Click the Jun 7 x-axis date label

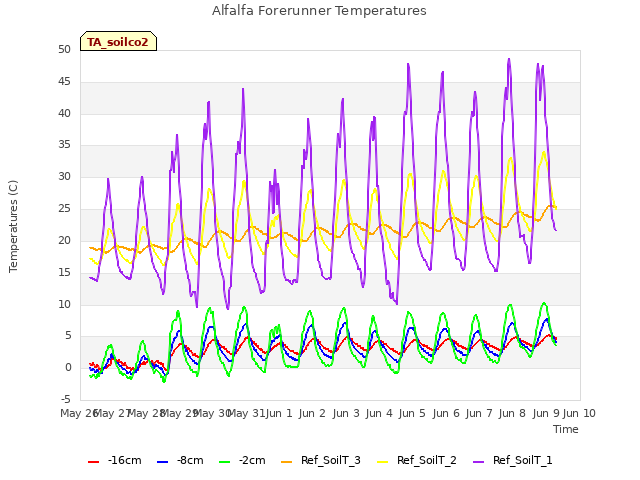point(479,413)
